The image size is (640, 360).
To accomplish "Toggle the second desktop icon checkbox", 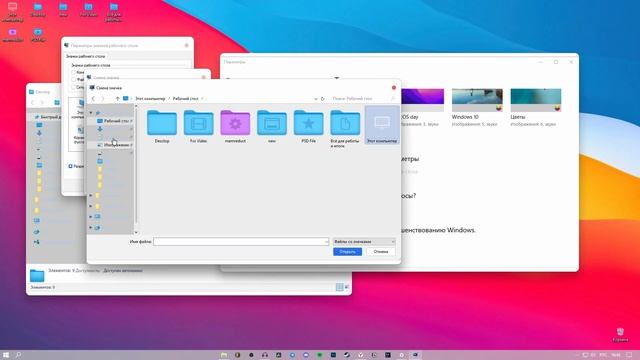I will click(74, 80).
